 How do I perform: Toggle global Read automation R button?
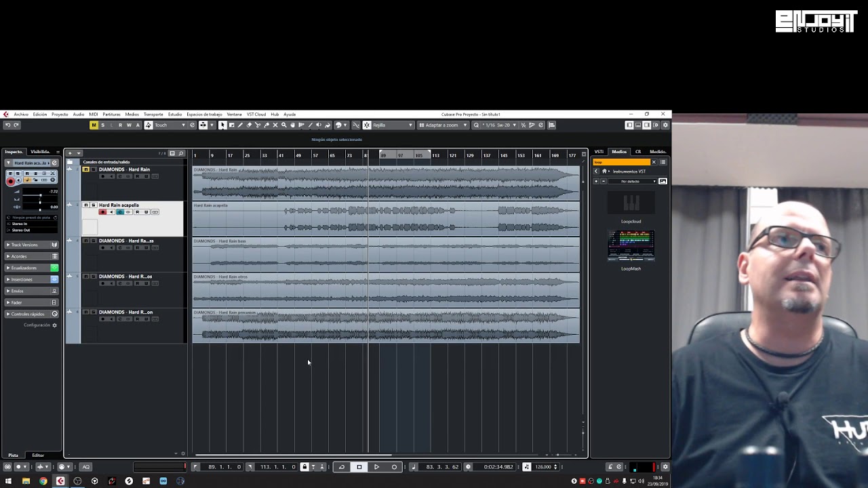[120, 125]
